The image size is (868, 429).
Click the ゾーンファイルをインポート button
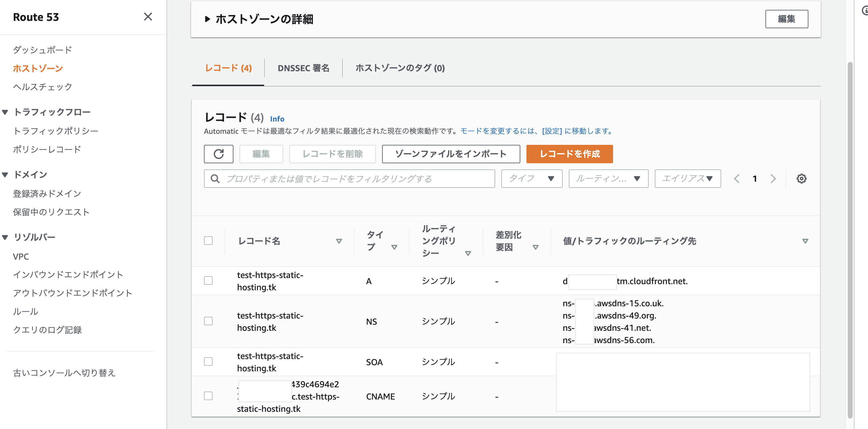(451, 154)
